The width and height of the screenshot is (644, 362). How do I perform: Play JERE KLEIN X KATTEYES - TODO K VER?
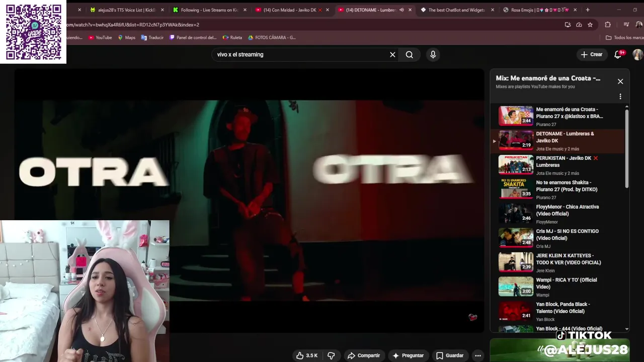pyautogui.click(x=557, y=262)
